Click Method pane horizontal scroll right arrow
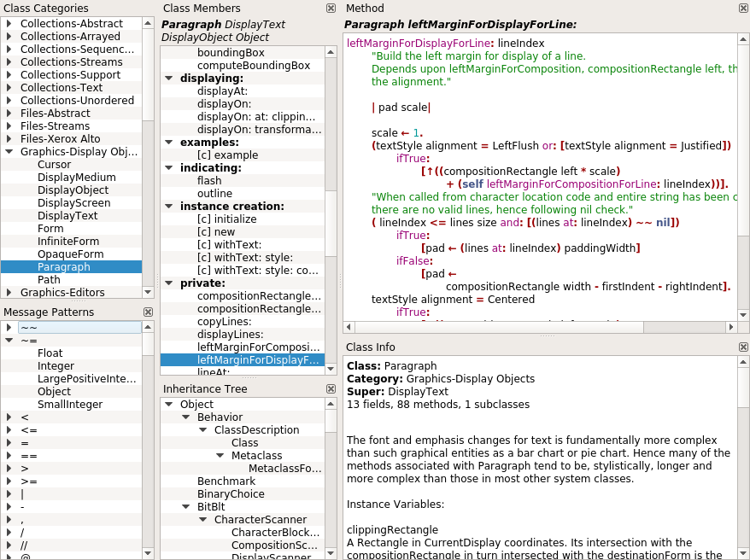This screenshot has width=750, height=560. 731,327
